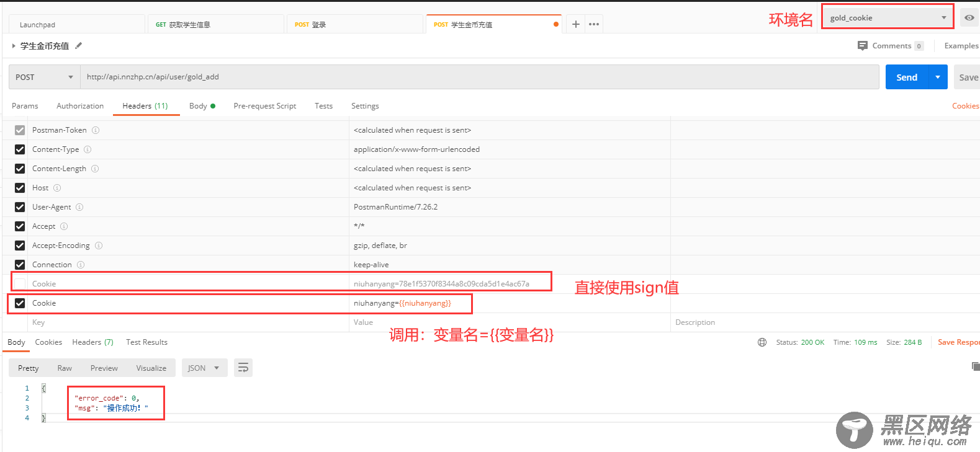Show info for the Content-Type header
This screenshot has height=452, width=980.
[x=88, y=149]
